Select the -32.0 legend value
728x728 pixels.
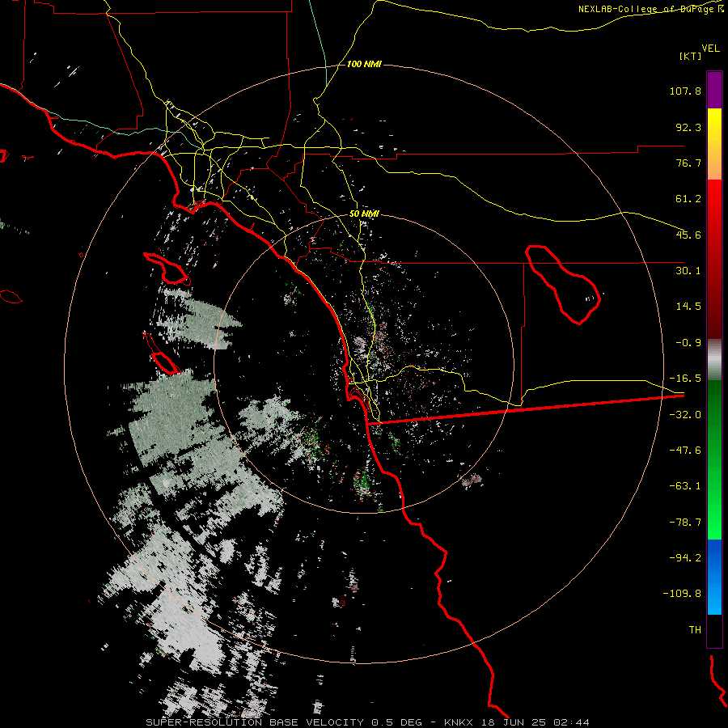685,415
